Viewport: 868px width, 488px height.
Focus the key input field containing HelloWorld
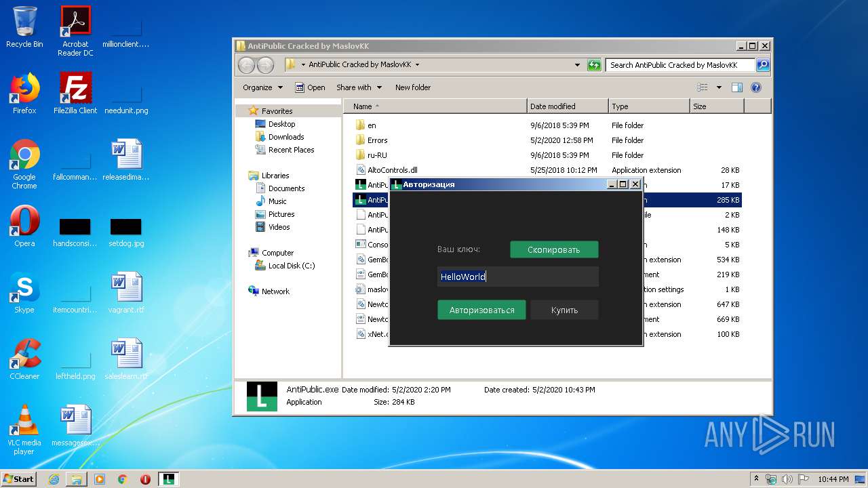pos(518,277)
